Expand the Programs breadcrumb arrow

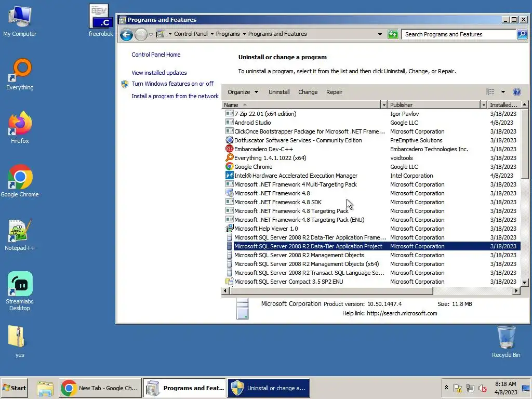click(x=244, y=34)
